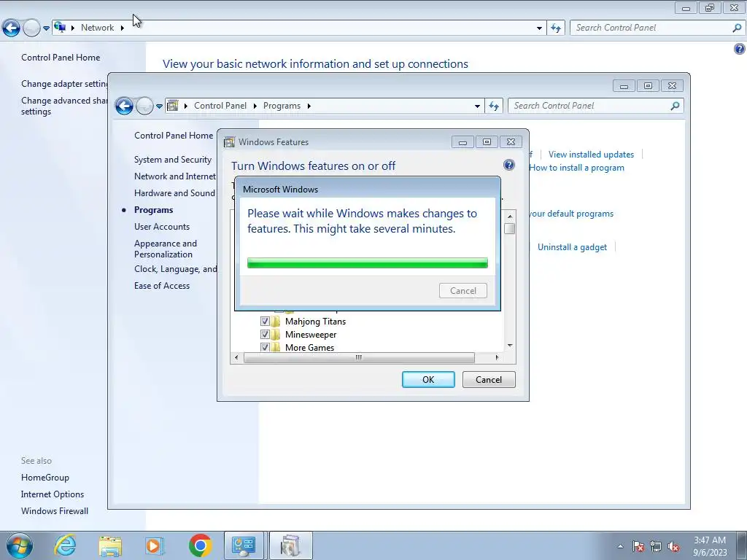Open help icon in Network window
This screenshot has height=560, width=747.
pos(740,49)
